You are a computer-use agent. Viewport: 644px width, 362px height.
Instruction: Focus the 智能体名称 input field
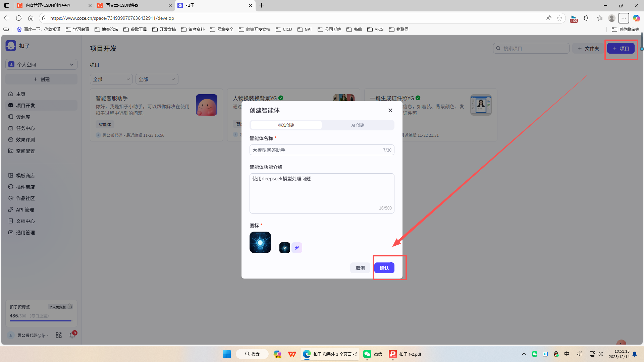(315, 150)
